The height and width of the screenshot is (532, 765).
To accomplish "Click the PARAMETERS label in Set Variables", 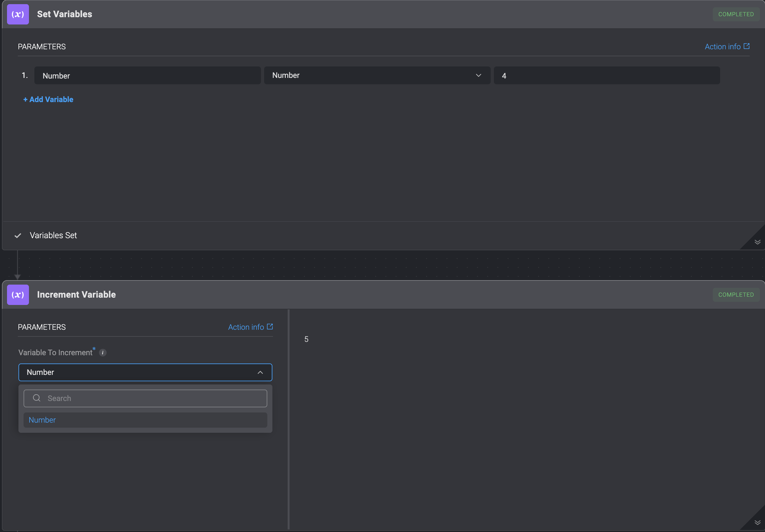I will pyautogui.click(x=42, y=47).
